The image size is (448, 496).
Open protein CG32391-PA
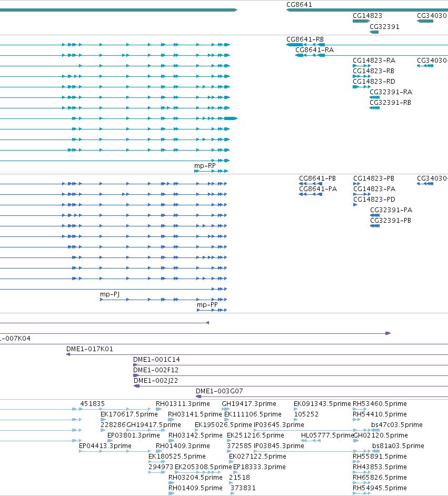391,210
